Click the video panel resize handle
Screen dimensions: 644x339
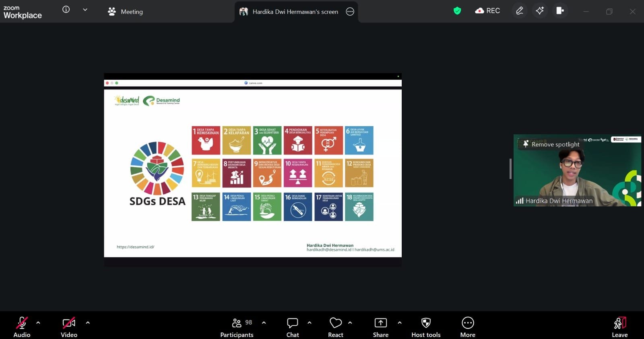point(510,169)
